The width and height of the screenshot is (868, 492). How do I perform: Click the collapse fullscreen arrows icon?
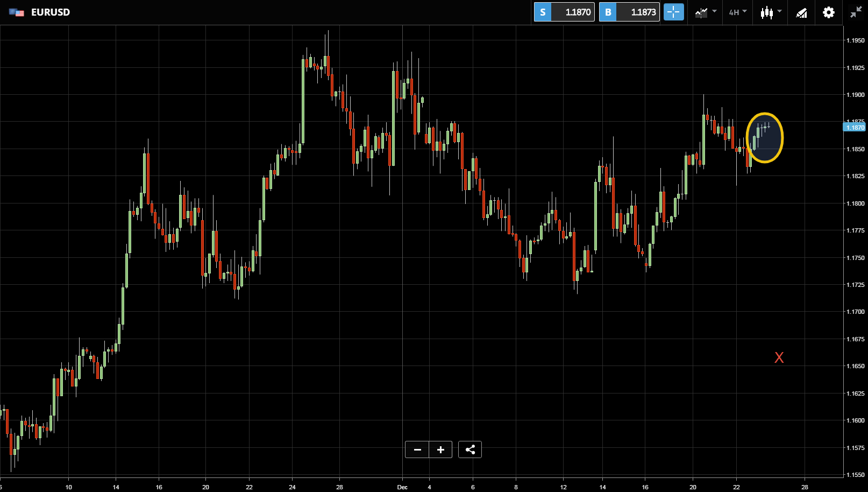pos(856,12)
